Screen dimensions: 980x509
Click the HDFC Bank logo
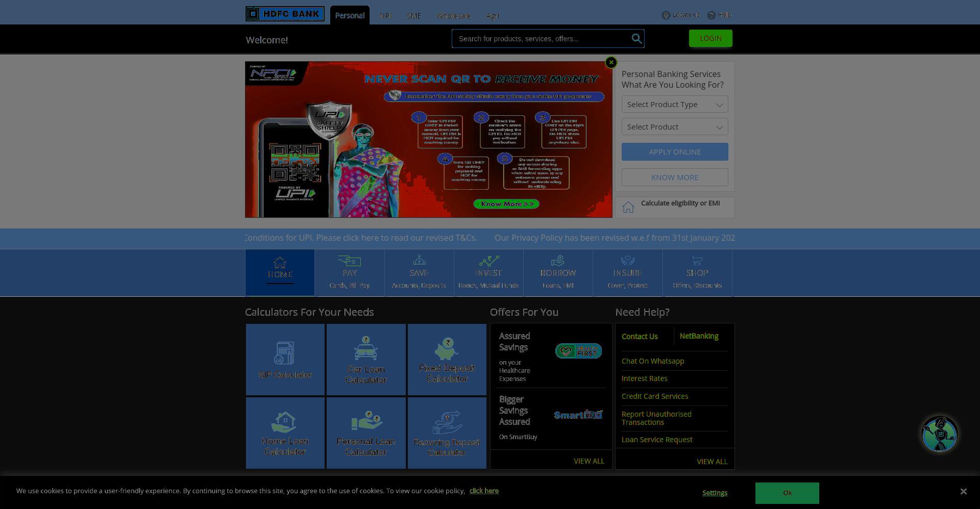[285, 14]
